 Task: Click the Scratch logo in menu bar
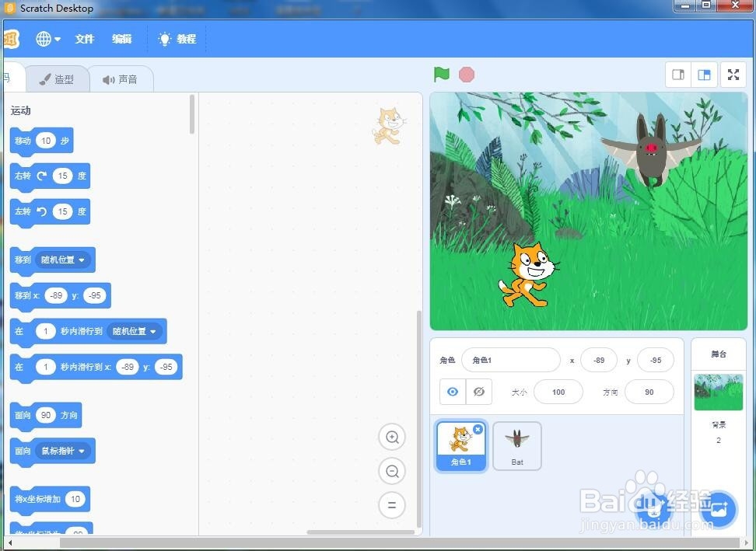point(12,39)
